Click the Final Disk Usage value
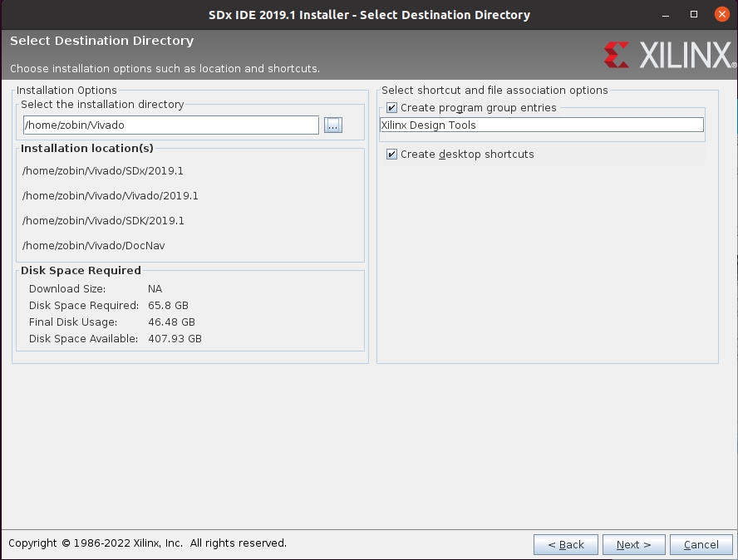 coord(171,322)
